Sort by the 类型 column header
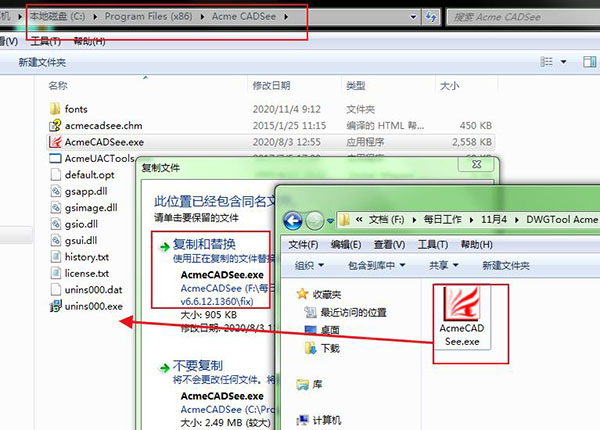 click(355, 85)
